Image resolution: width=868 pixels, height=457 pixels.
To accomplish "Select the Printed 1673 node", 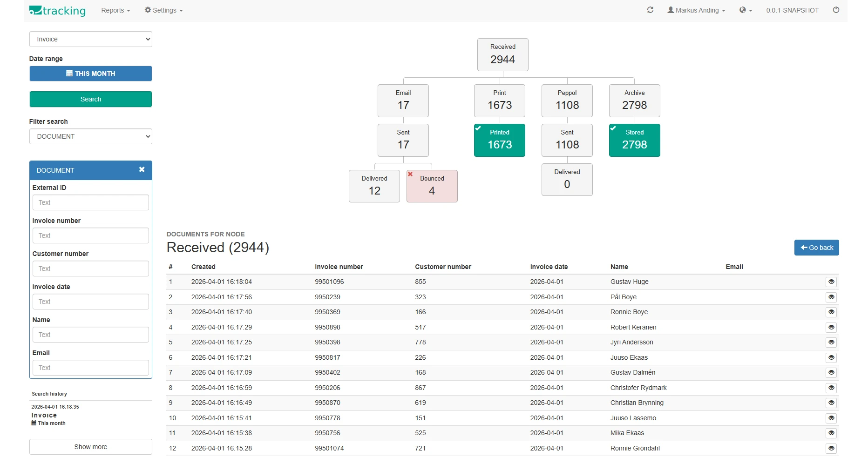I will point(499,140).
